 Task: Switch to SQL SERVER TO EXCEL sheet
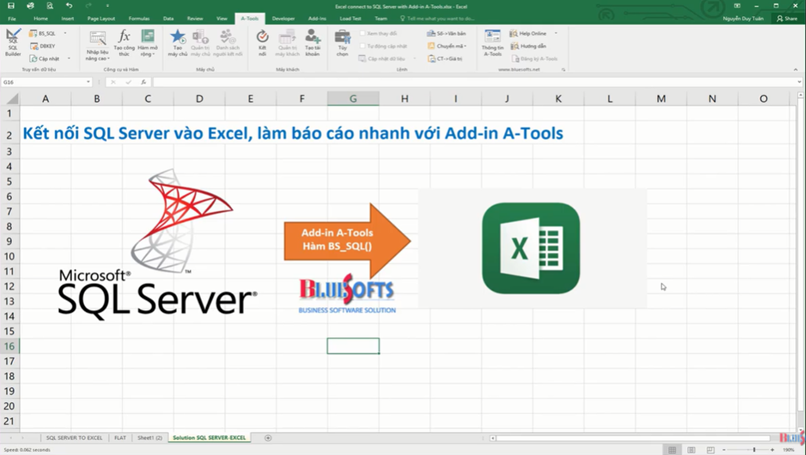(73, 438)
